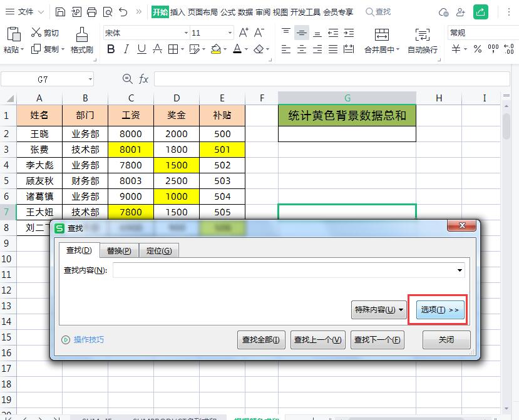The width and height of the screenshot is (519, 420).
Task: Click the fx insert function icon
Action: tap(143, 79)
